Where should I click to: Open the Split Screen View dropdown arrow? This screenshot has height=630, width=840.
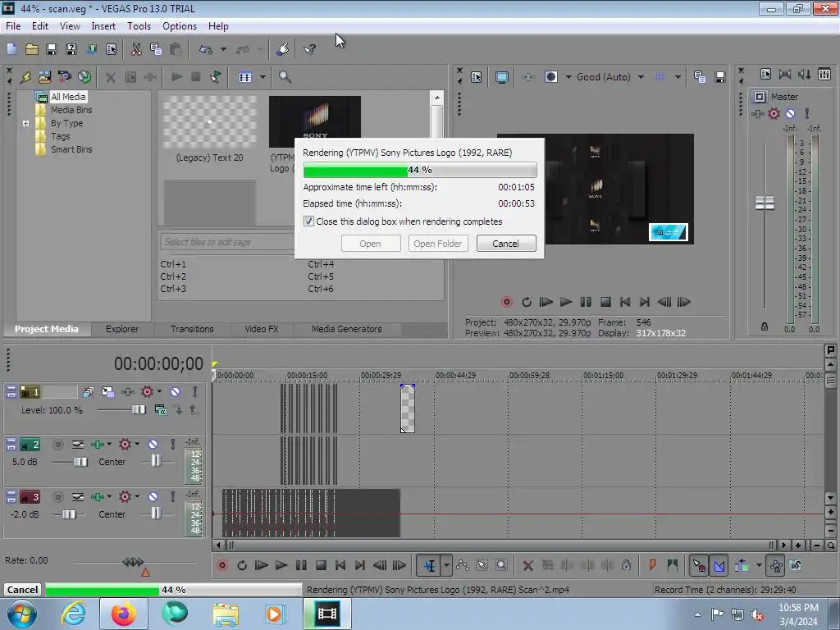pos(568,77)
